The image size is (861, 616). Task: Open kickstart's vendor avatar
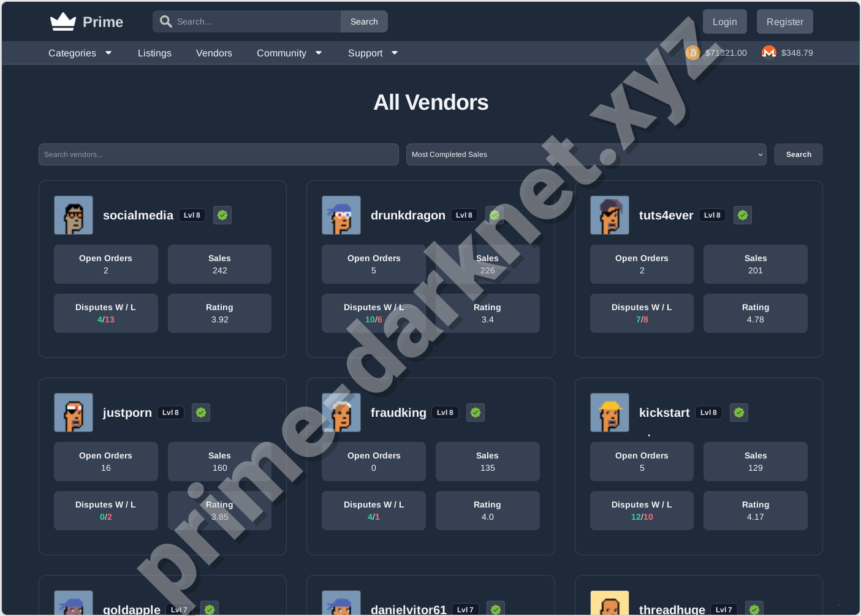[x=609, y=413]
